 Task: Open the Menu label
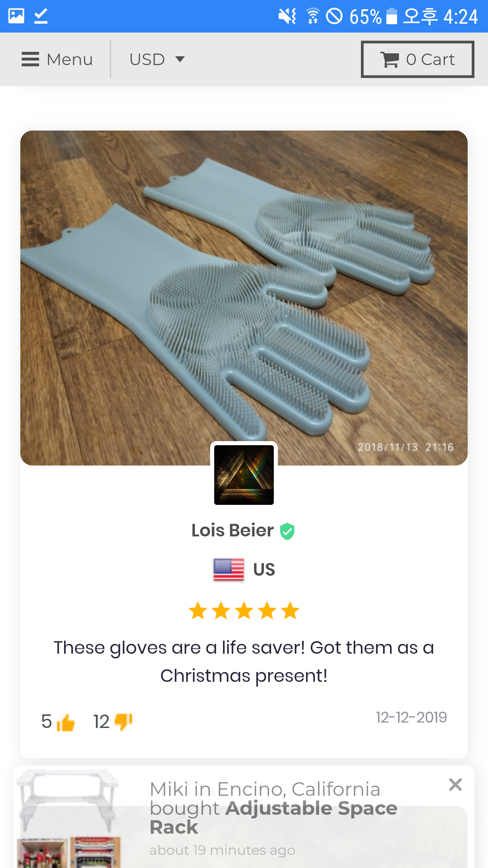(x=70, y=60)
